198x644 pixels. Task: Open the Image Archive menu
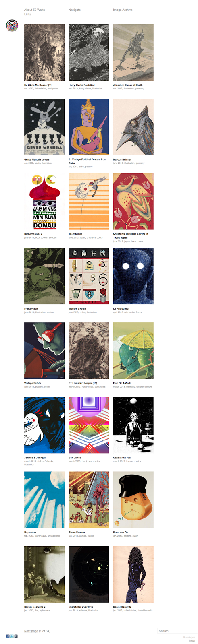[123, 10]
